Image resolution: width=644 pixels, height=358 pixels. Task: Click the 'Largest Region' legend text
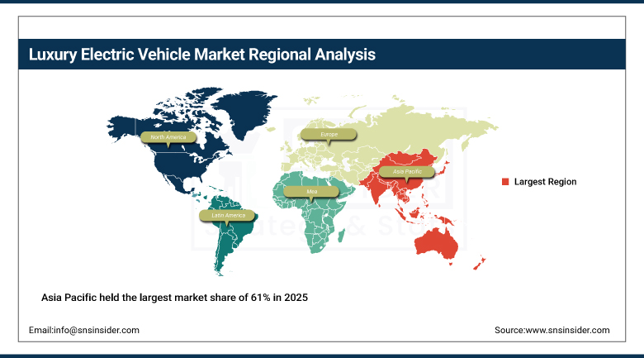[545, 182]
